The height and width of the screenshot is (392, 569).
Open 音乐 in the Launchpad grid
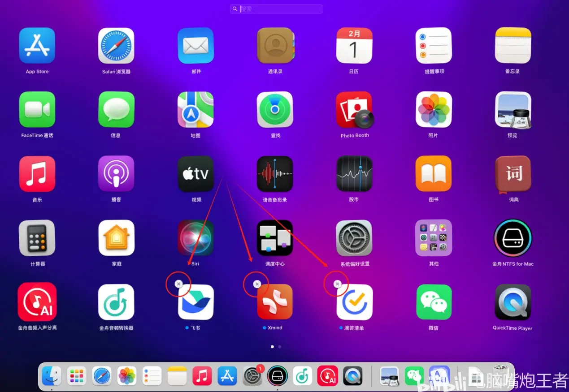37,174
